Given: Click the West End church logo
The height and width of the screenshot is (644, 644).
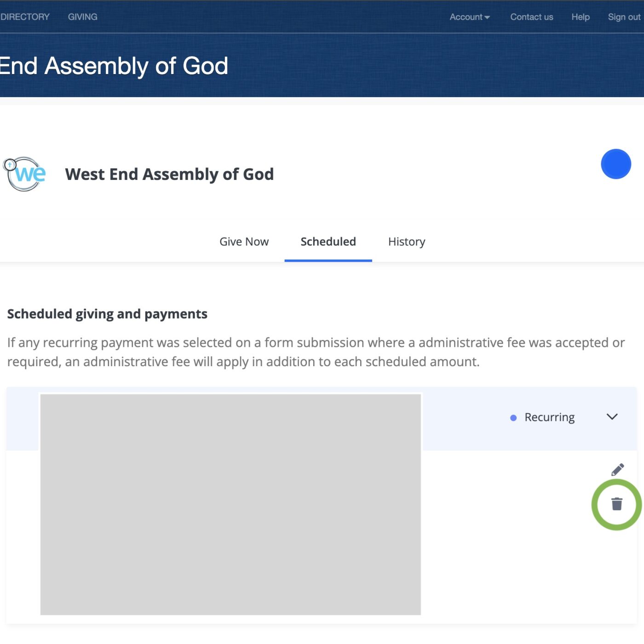Looking at the screenshot, I should coord(25,174).
